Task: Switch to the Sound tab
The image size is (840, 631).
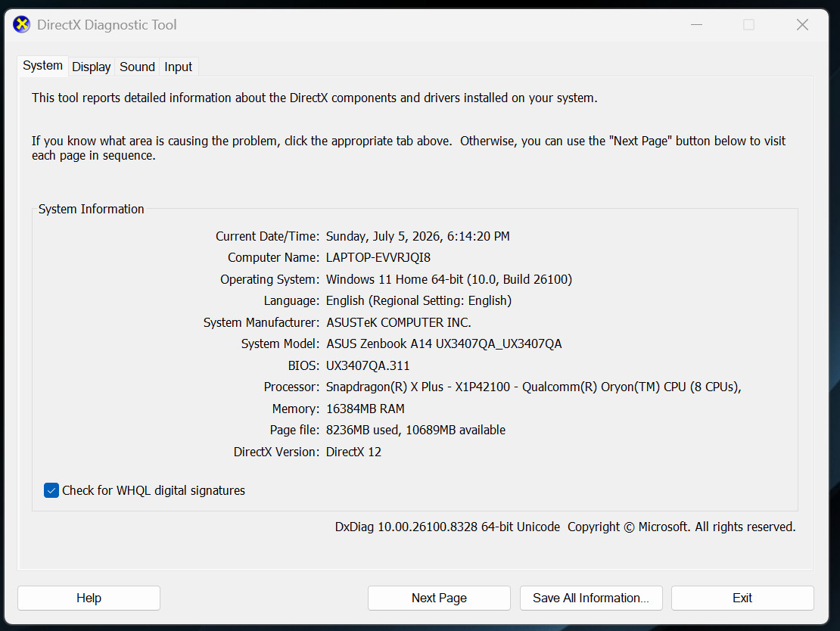Action: [x=137, y=67]
